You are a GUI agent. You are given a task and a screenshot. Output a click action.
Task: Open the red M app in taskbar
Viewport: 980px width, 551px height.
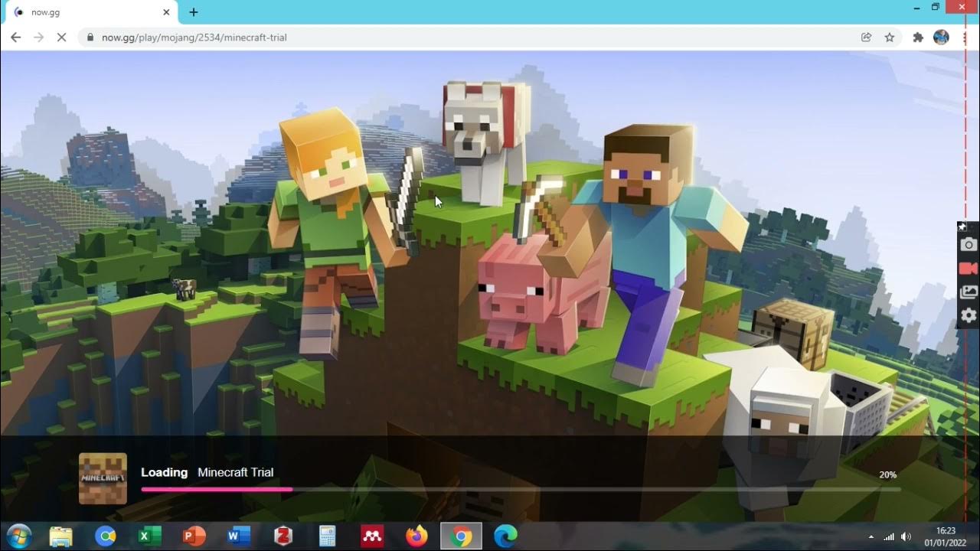pos(372,536)
